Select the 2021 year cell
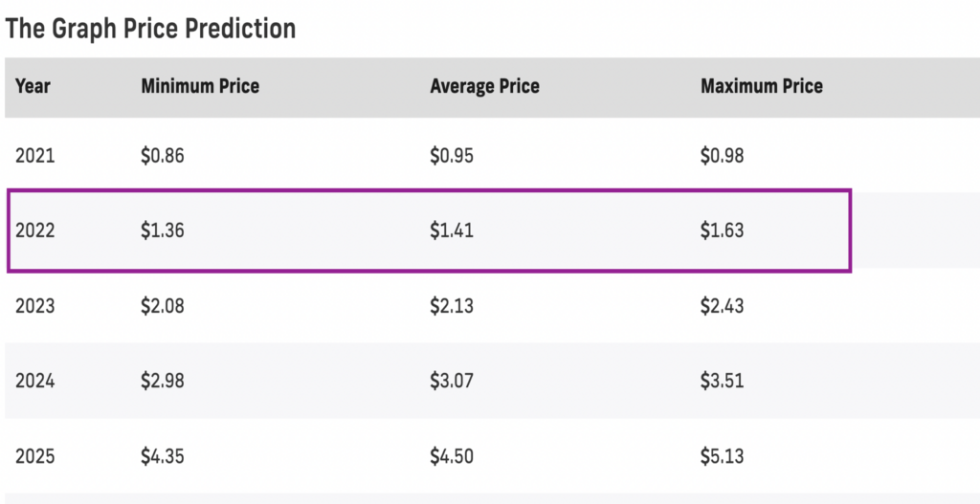 coord(35,156)
